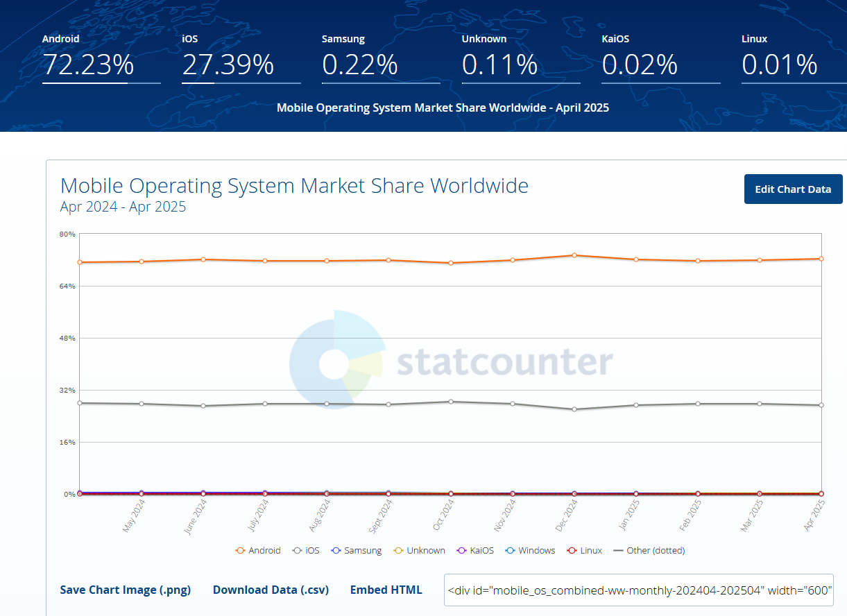847x616 pixels.
Task: Click the 48% y-axis label
Action: tap(67, 338)
